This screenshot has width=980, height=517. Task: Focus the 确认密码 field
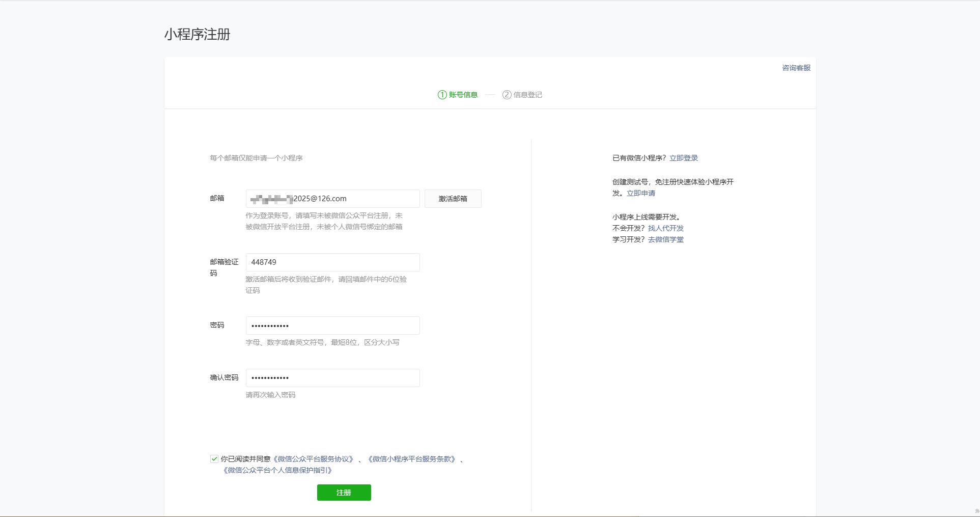[332, 378]
